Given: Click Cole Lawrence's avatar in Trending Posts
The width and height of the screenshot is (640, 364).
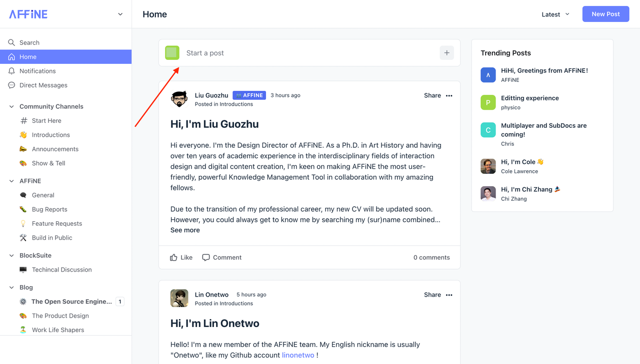Looking at the screenshot, I should pos(488,166).
